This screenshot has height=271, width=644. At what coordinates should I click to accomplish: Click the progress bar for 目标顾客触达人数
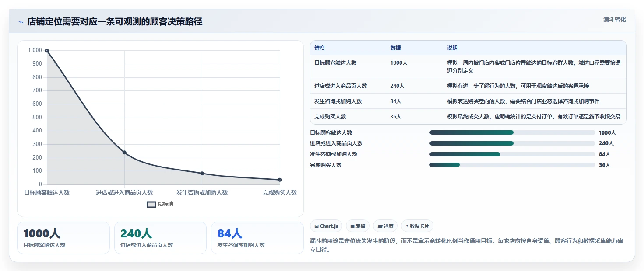click(x=512, y=132)
